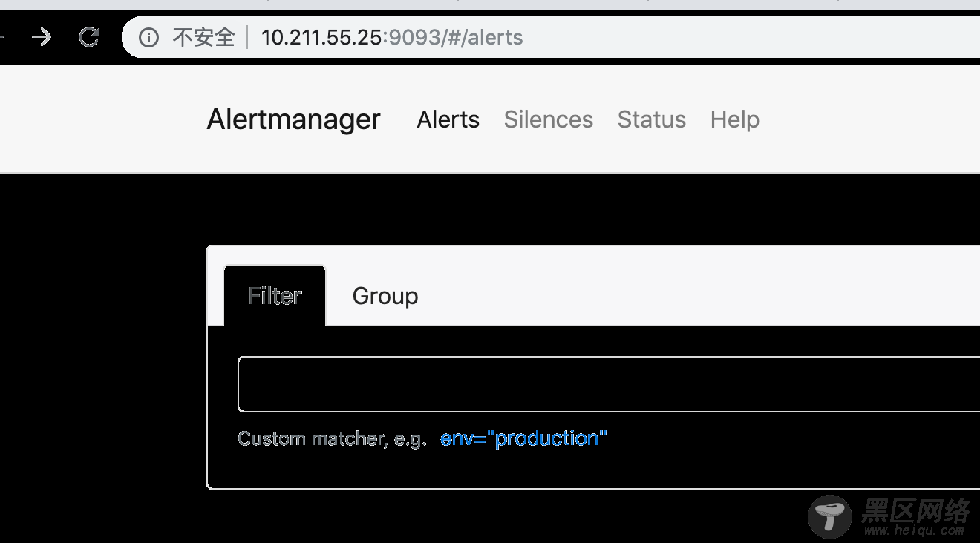The height and width of the screenshot is (543, 980).
Task: Open the Alertmanager home brand link
Action: tap(294, 119)
